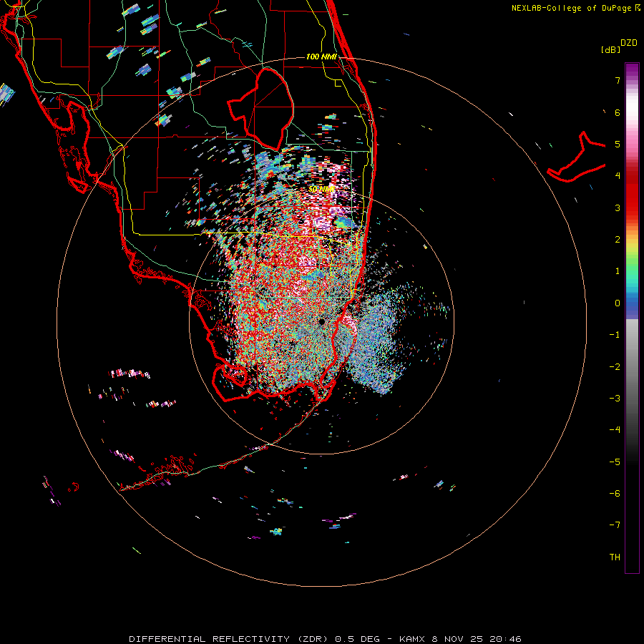Click the Differential Reflectivity product caption
The height and width of the screenshot is (644, 644).
[325, 639]
